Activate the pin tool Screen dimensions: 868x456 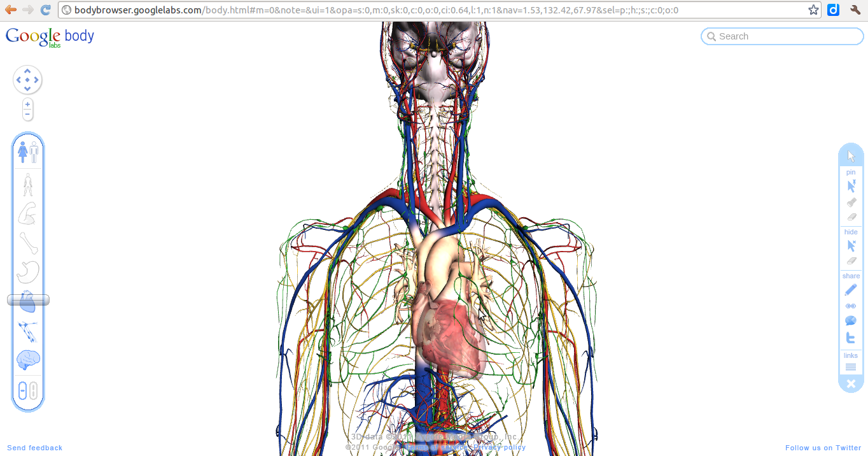851,185
